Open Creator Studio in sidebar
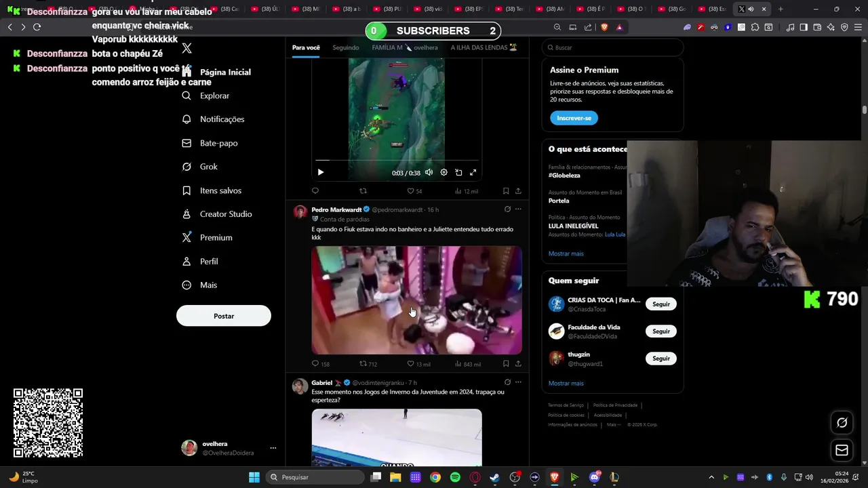 tap(217, 214)
